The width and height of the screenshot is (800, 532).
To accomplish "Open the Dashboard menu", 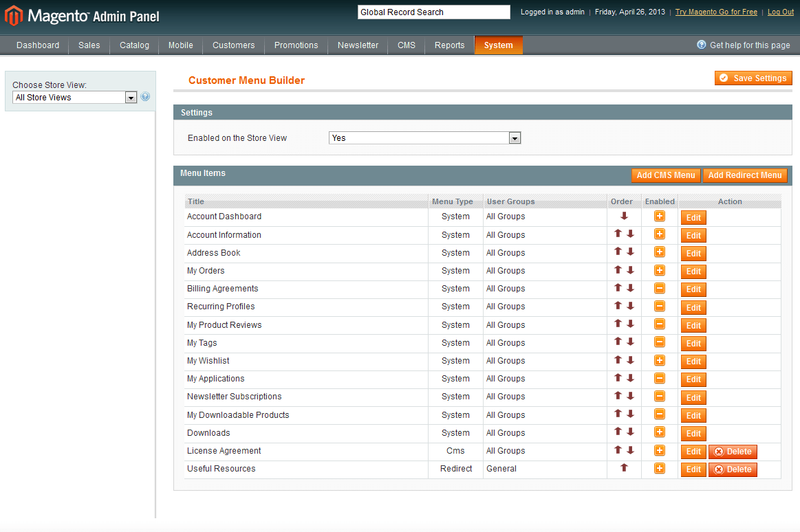I will pyautogui.click(x=38, y=45).
